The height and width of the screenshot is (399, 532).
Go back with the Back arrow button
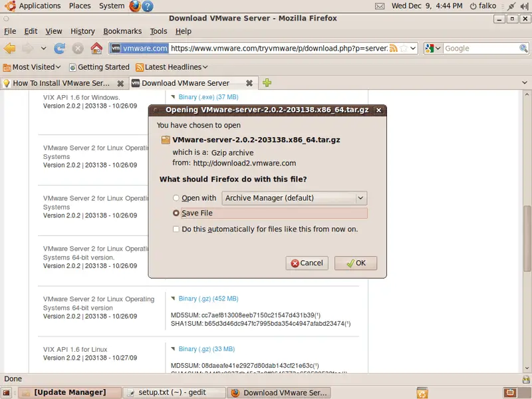(x=10, y=48)
